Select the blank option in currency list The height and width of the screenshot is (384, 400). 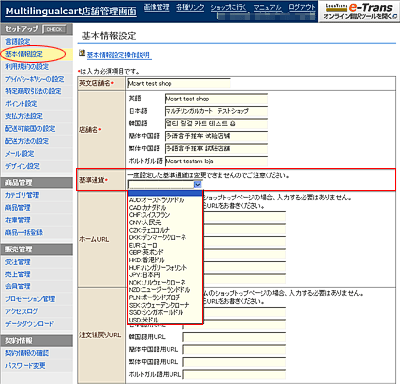pyautogui.click(x=165, y=194)
